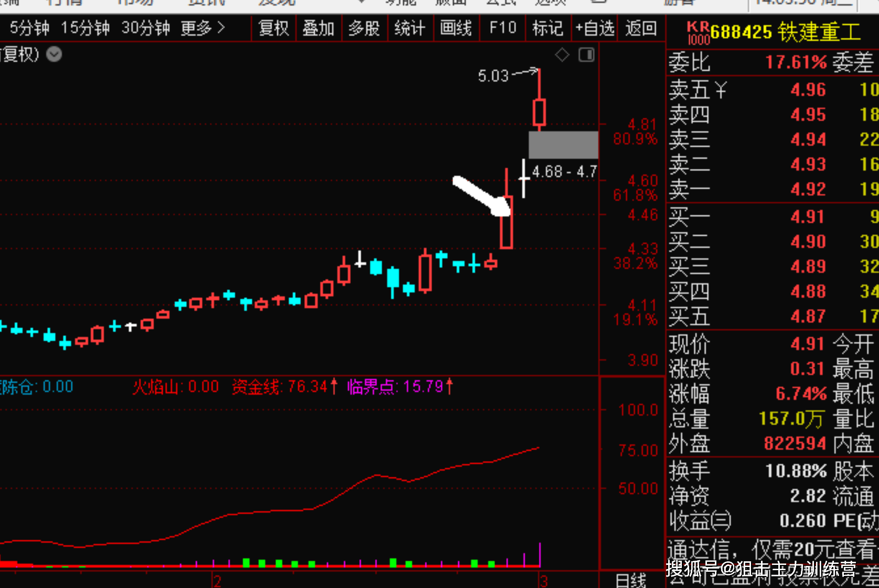Click the 38.2% Fibonacci level label
Screen dimensions: 879x588
[x=635, y=263]
